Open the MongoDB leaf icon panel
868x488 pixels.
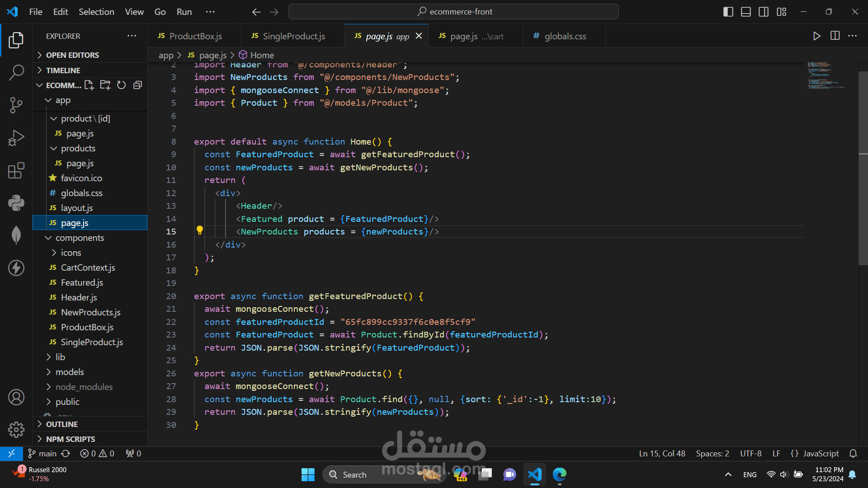(x=16, y=235)
